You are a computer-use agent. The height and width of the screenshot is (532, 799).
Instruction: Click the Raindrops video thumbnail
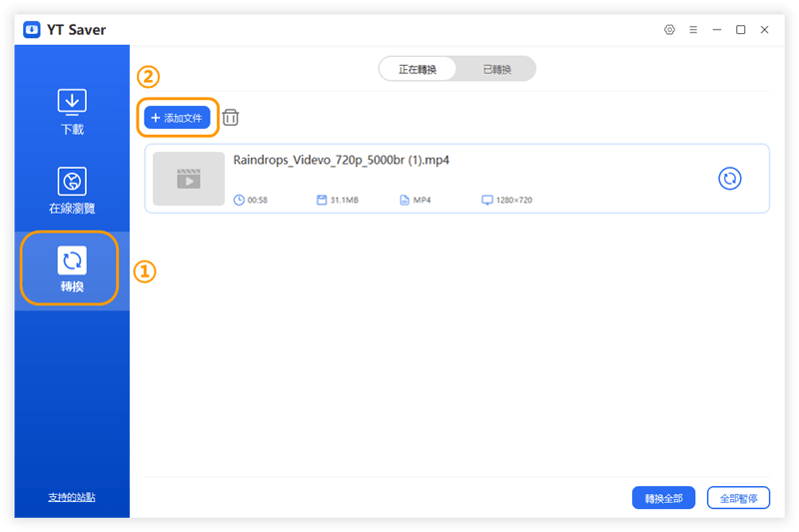tap(189, 179)
